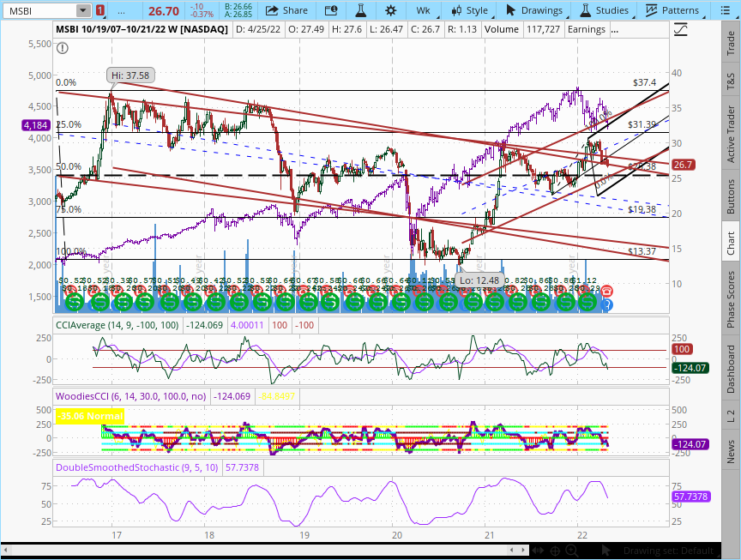Open the three-dot symbol actions menu in the toolbar
This screenshot has width=741, height=560.
click(122, 10)
